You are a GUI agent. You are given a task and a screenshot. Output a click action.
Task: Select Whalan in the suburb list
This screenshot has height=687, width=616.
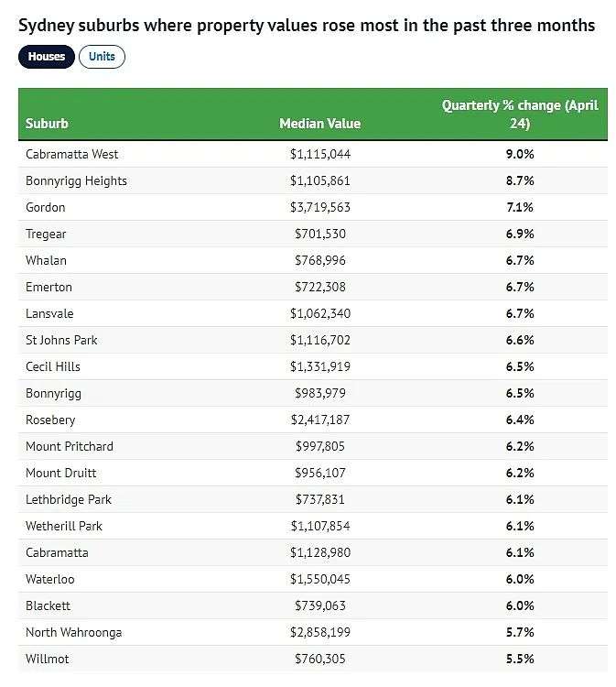46,261
